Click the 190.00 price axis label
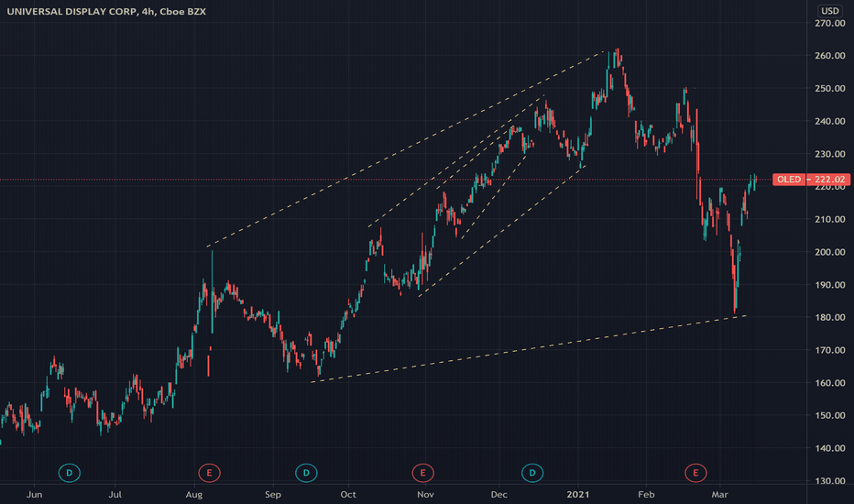The height and width of the screenshot is (504, 854). (830, 285)
